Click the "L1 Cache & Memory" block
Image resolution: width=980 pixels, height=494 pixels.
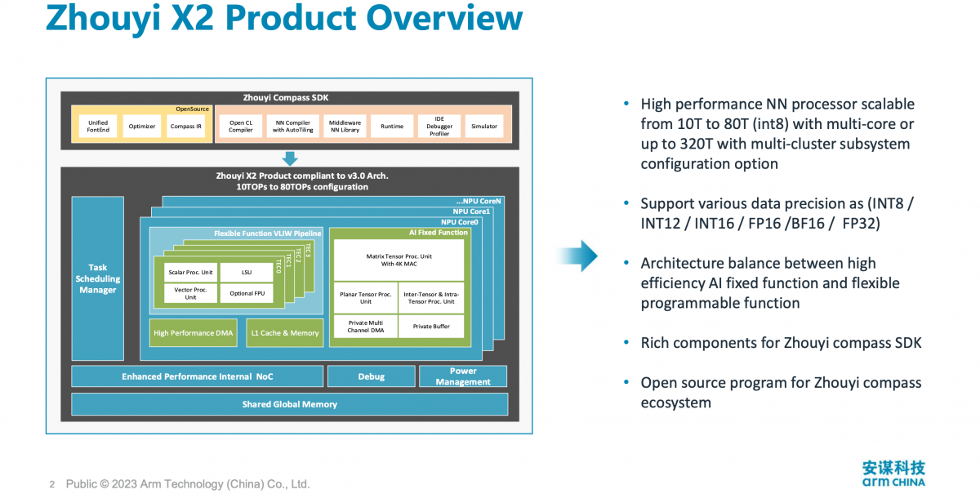(284, 332)
